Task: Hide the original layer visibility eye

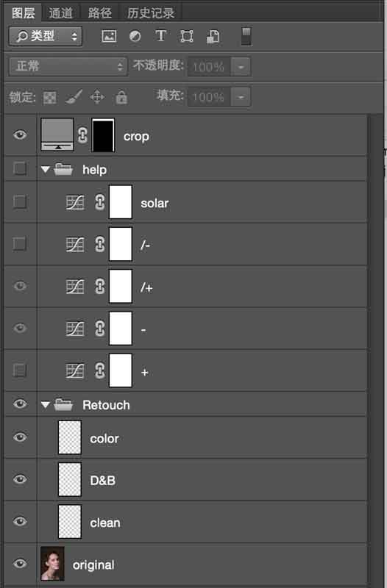Action: click(x=20, y=564)
